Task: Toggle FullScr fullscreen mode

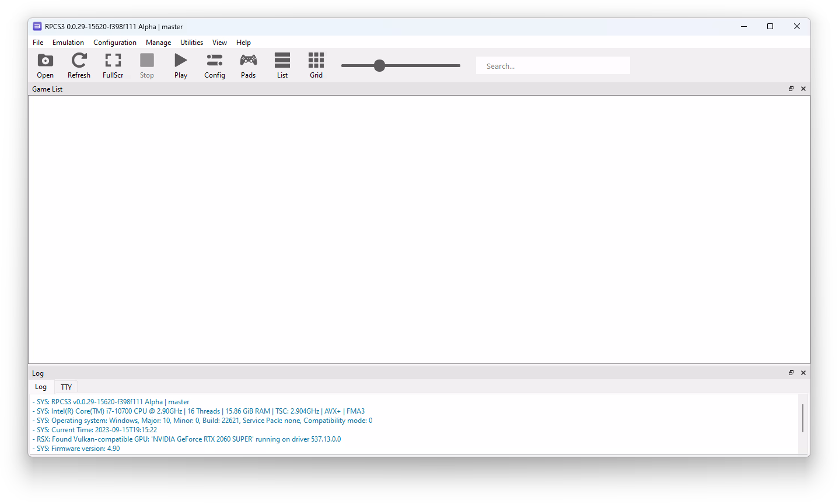Action: 113,66
